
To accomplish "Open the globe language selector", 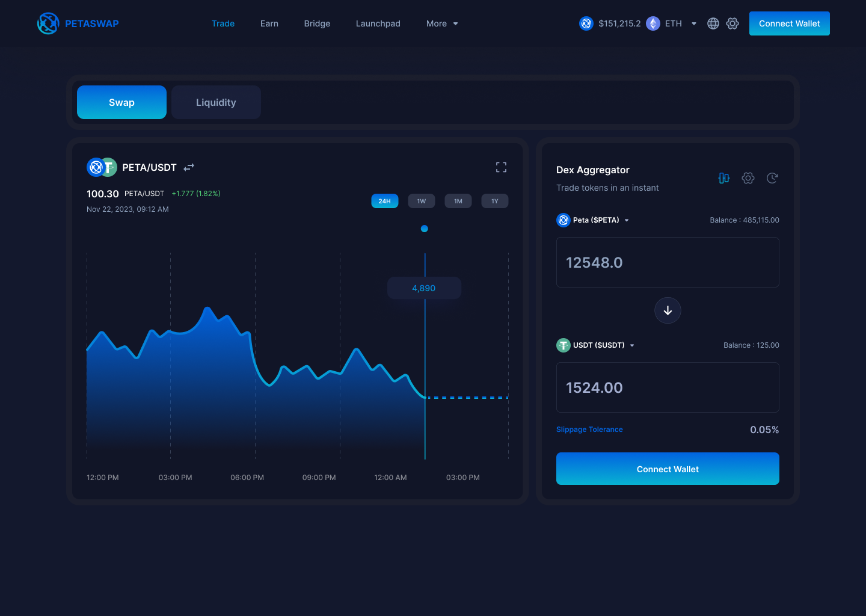I will coord(713,23).
